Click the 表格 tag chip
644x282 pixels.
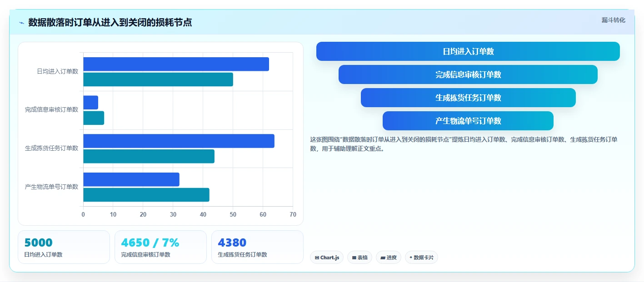click(359, 257)
